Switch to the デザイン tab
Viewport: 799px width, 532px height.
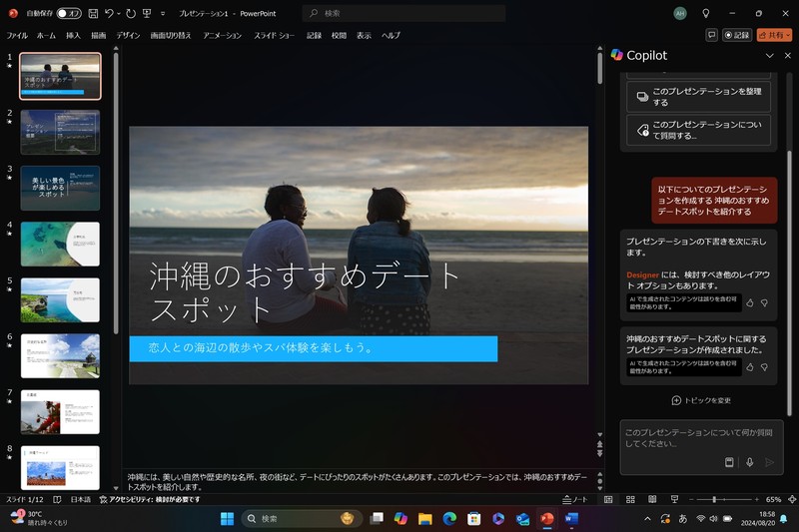(128, 35)
